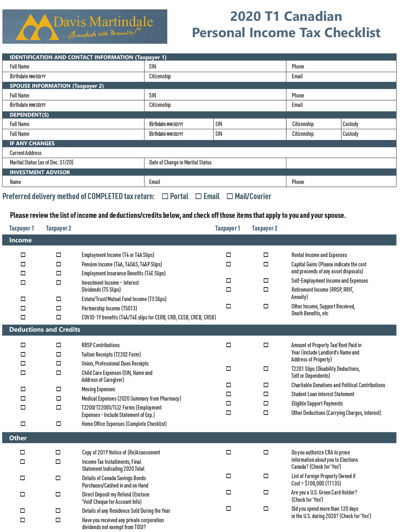Check Taxpayer 1 Employment Income box
Viewport: 408px width, 532px height.
[x=23, y=255]
